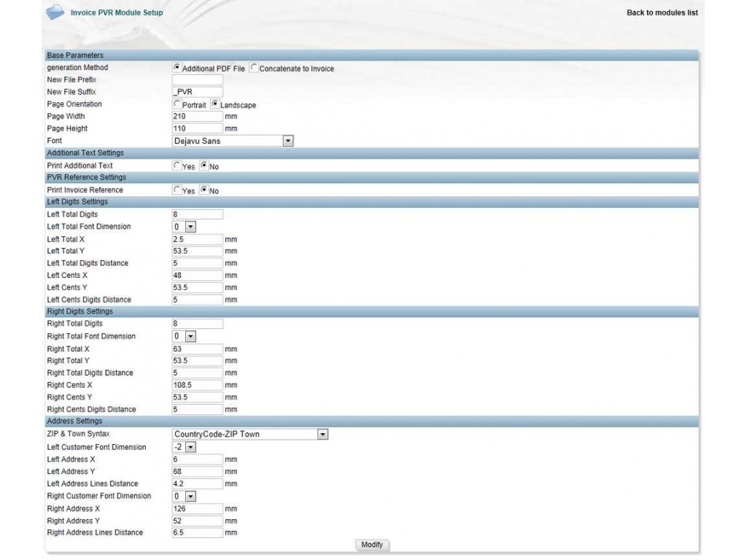
Task: Select Concatenate to Invoice option
Action: coord(254,68)
